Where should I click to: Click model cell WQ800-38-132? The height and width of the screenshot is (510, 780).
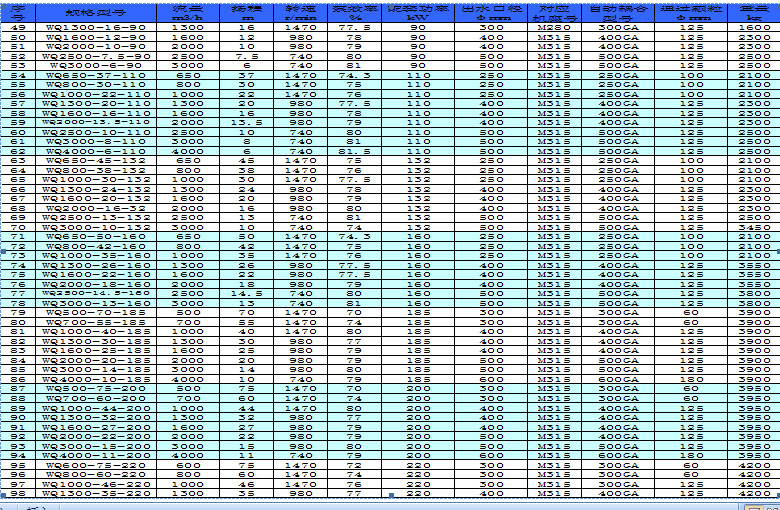pyautogui.click(x=96, y=170)
